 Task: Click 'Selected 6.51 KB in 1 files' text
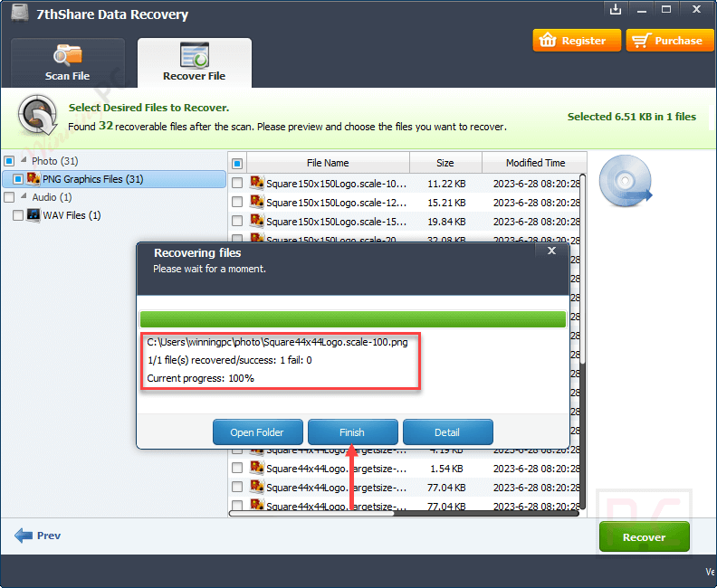click(632, 117)
